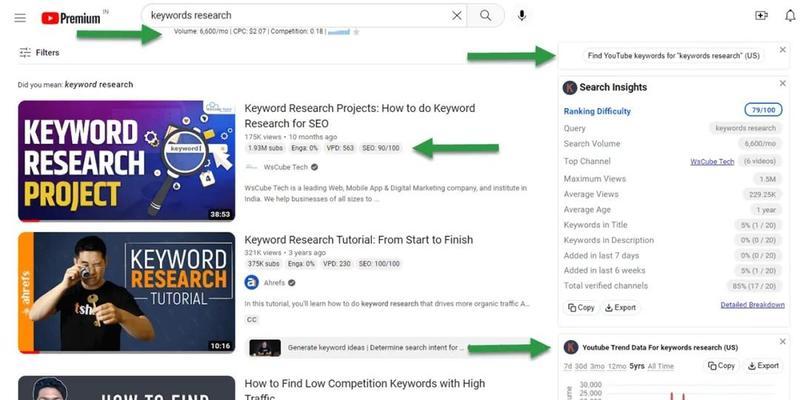Click the (6 videos) badge

click(x=760, y=162)
